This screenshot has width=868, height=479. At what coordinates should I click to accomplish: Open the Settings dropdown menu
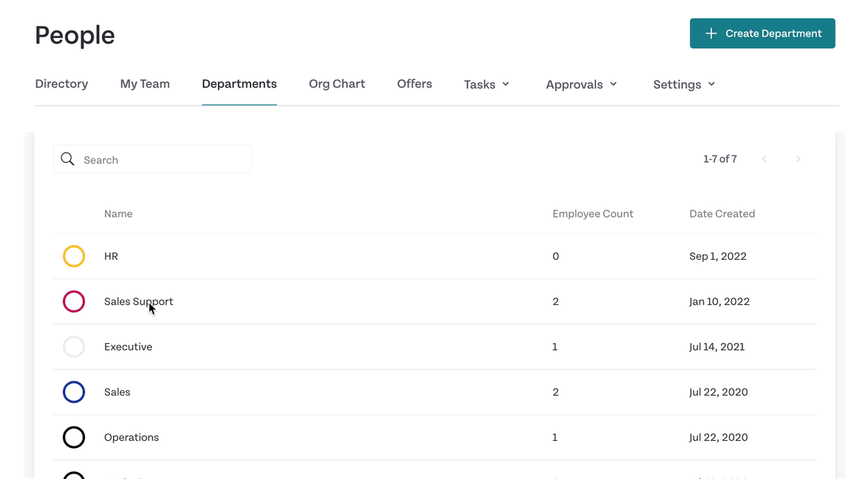[684, 85]
